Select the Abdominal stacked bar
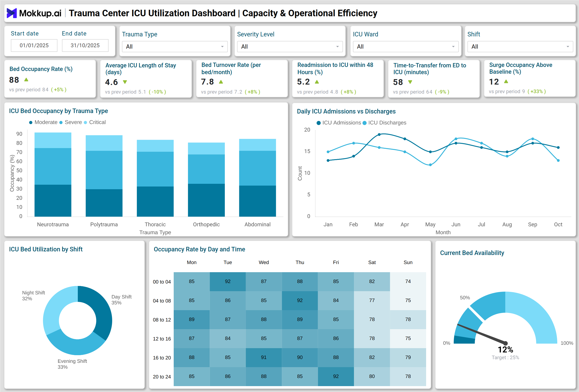The image size is (579, 392). point(258,177)
